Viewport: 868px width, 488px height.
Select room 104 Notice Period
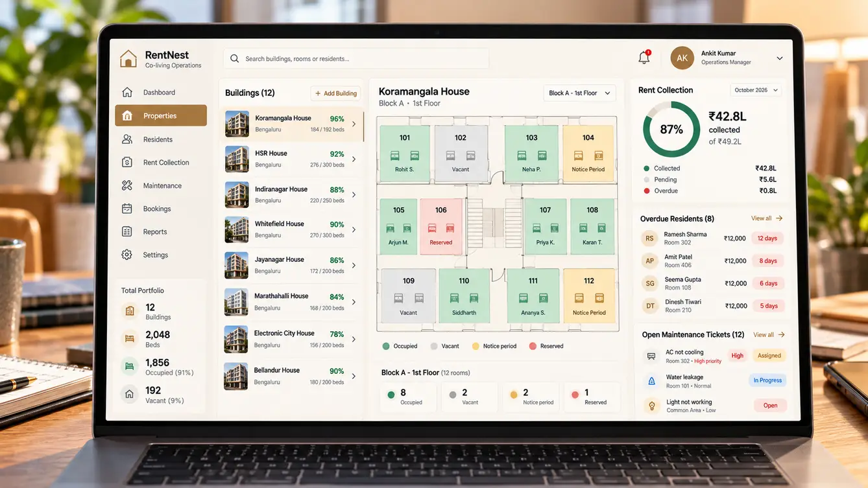click(x=588, y=152)
